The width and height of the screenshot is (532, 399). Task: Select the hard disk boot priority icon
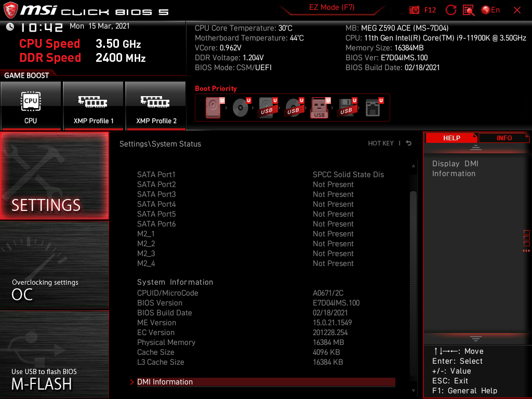click(214, 108)
